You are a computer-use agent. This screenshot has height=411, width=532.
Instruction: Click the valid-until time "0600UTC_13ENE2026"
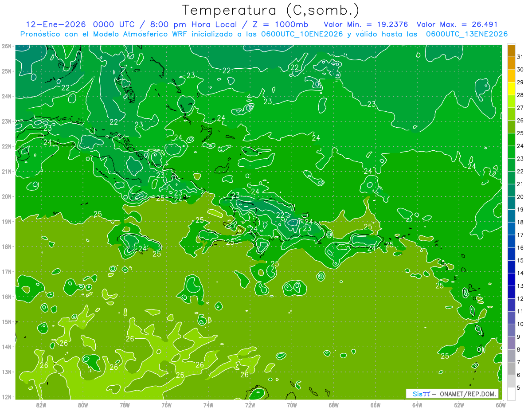point(466,34)
